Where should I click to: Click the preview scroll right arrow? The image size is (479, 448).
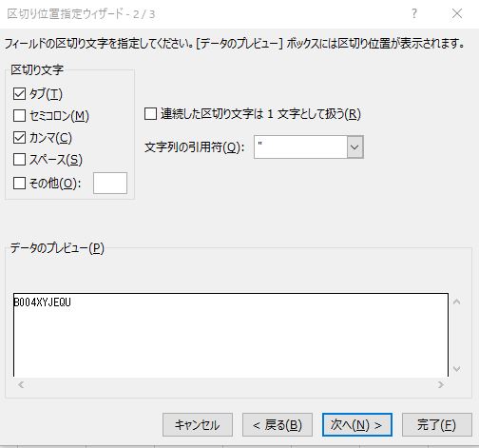(x=440, y=385)
